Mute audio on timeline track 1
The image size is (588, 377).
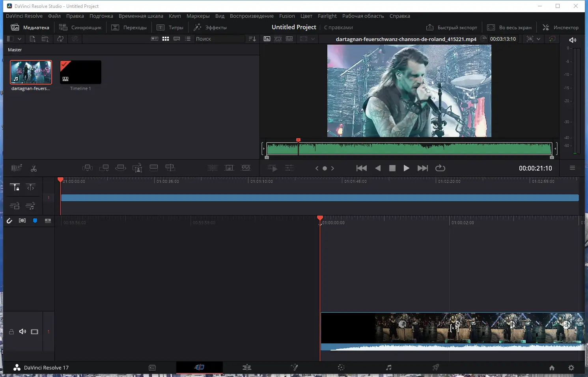click(23, 332)
